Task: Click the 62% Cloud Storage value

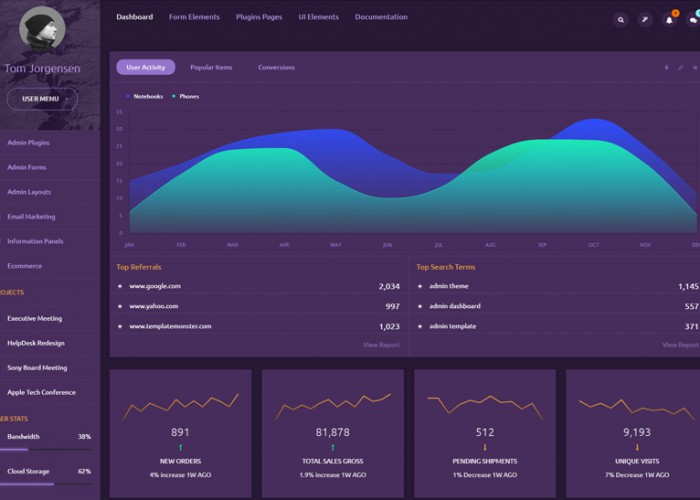Action: click(84, 471)
